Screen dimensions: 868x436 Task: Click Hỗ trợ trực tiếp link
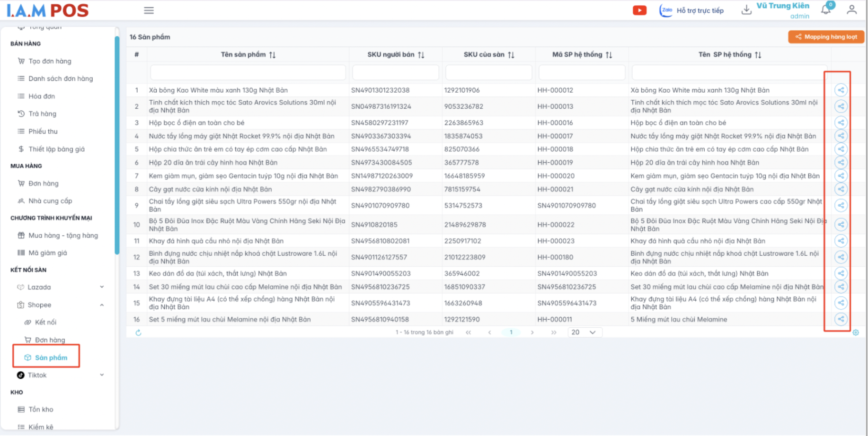coord(700,10)
